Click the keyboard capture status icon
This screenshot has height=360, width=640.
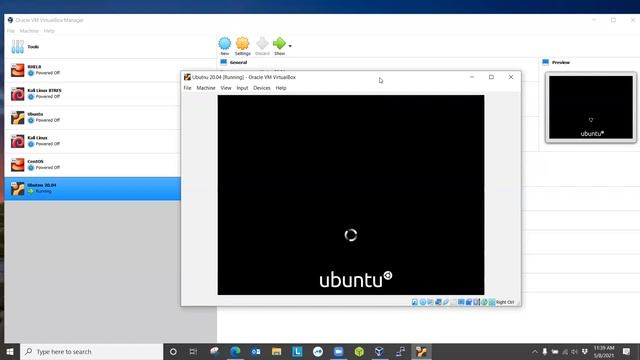pyautogui.click(x=492, y=302)
